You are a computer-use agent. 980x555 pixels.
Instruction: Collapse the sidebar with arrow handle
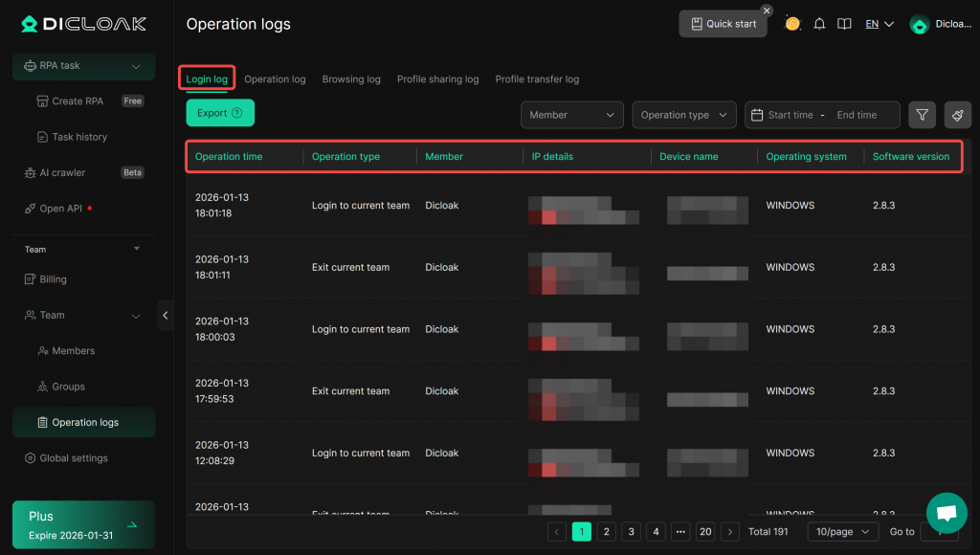[x=166, y=315]
